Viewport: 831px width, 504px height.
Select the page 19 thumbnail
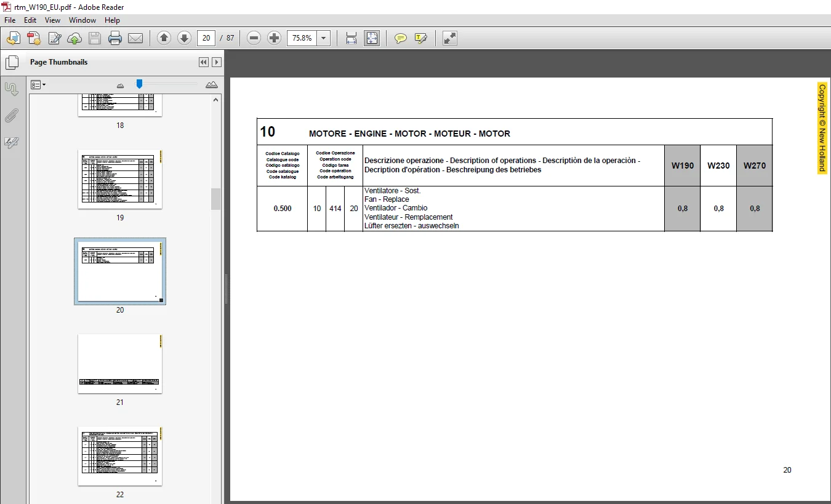[120, 179]
